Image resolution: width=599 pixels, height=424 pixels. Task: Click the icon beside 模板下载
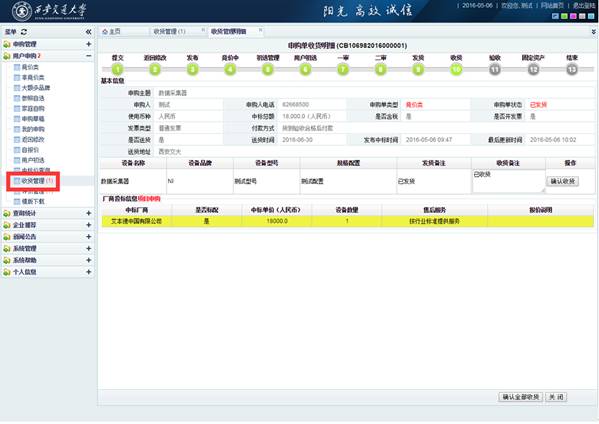click(x=17, y=201)
